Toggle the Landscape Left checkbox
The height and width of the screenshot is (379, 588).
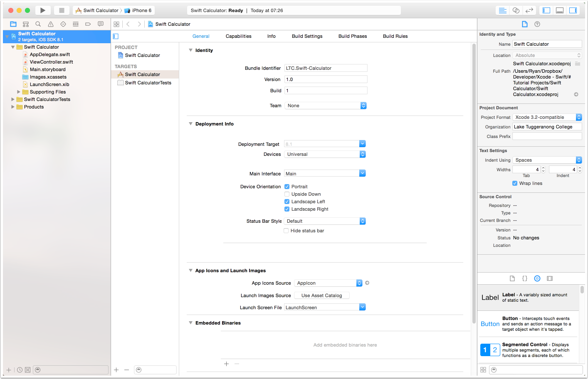click(287, 202)
